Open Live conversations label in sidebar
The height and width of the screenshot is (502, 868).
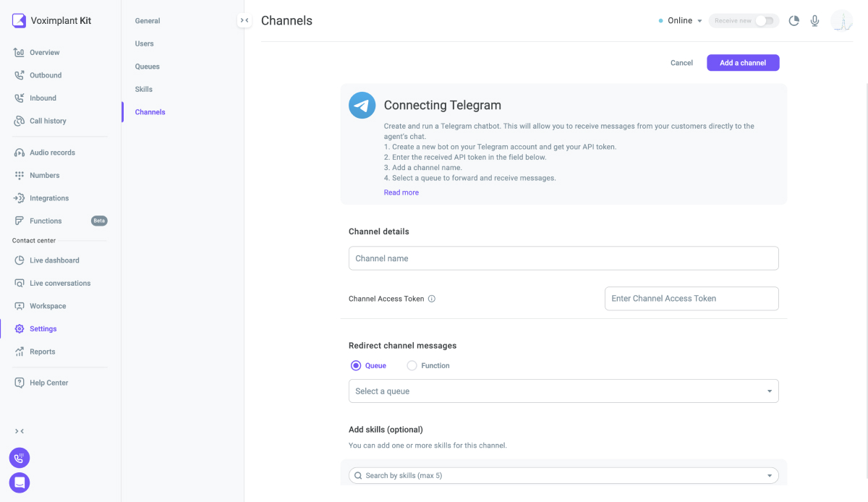pos(60,283)
